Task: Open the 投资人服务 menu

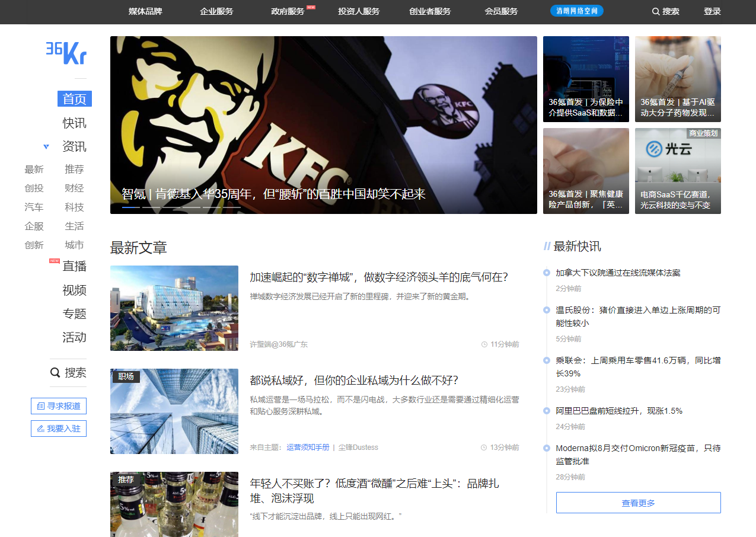Action: (x=359, y=11)
